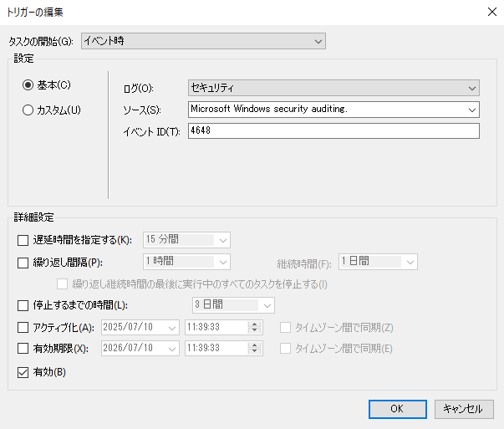Screen dimensions: 504x429
Task: Enable the 有効期限 checkbox
Action: point(23,348)
